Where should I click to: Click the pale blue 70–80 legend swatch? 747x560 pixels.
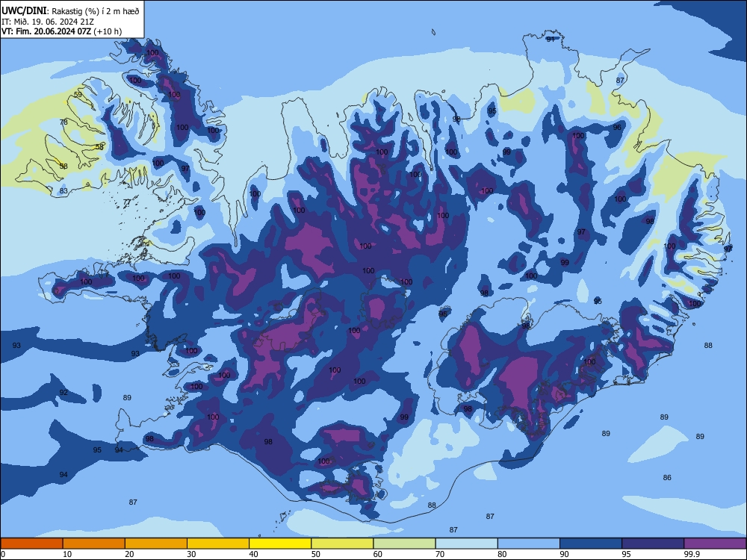coord(466,544)
